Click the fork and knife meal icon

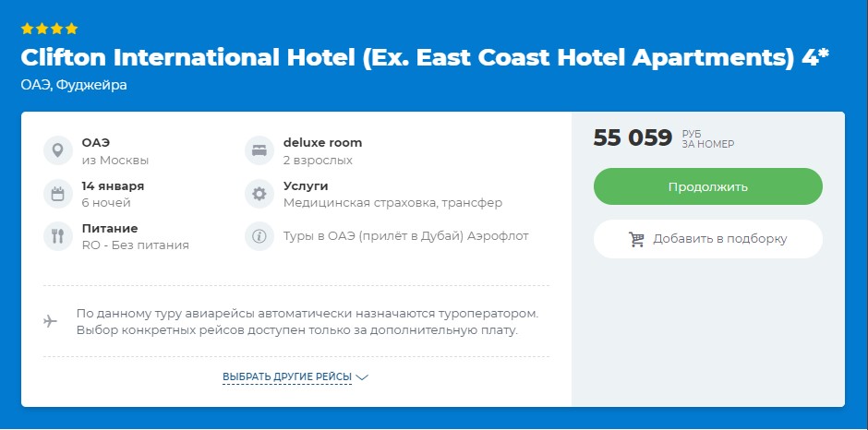click(x=57, y=236)
